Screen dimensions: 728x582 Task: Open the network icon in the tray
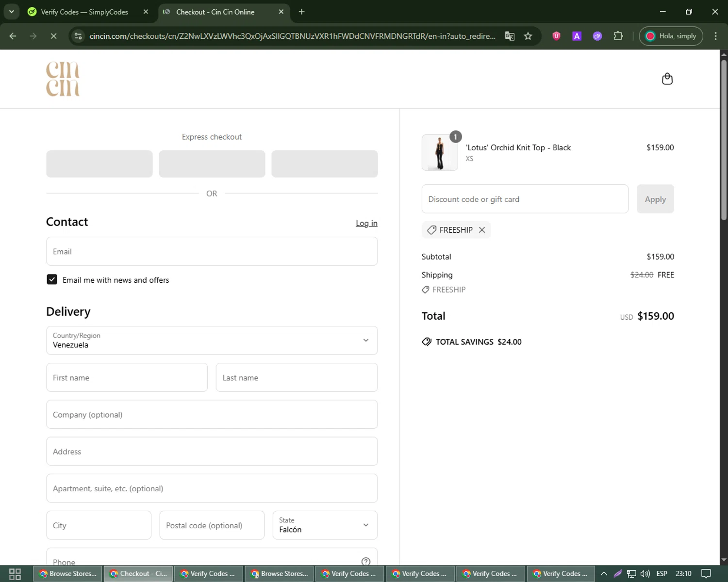[x=631, y=574]
